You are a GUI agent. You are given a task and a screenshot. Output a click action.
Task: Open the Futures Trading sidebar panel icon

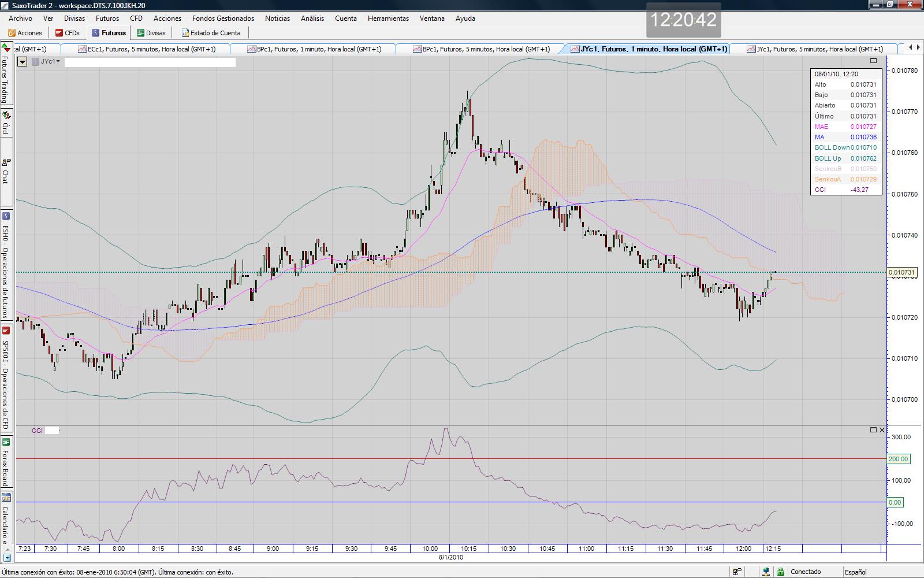[6, 47]
